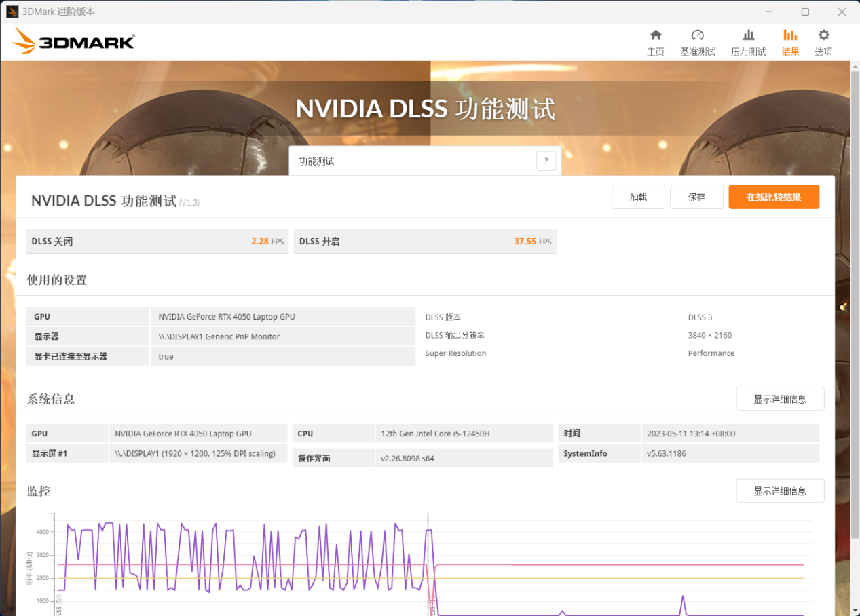Open Stress Tests (压力测试) bar icon

click(748, 35)
